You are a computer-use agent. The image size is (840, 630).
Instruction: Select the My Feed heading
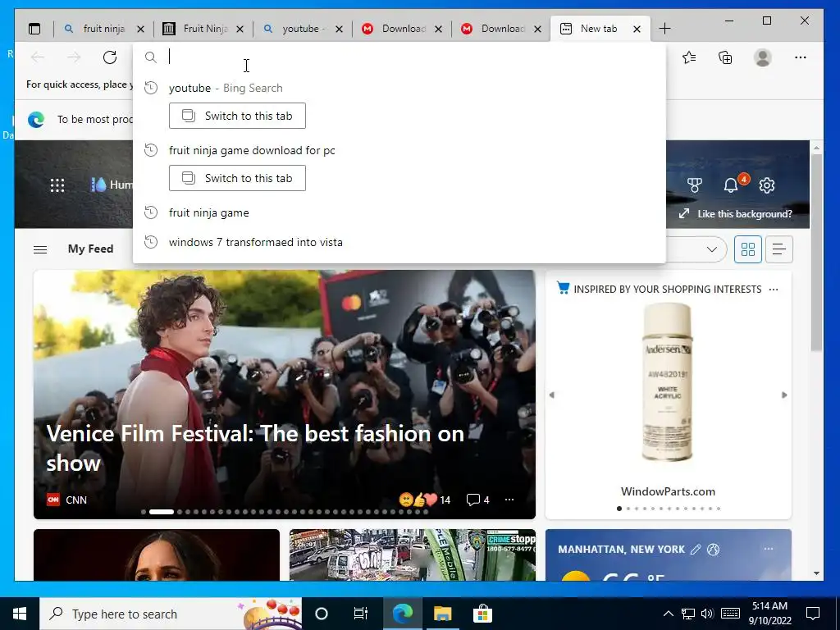coord(90,249)
